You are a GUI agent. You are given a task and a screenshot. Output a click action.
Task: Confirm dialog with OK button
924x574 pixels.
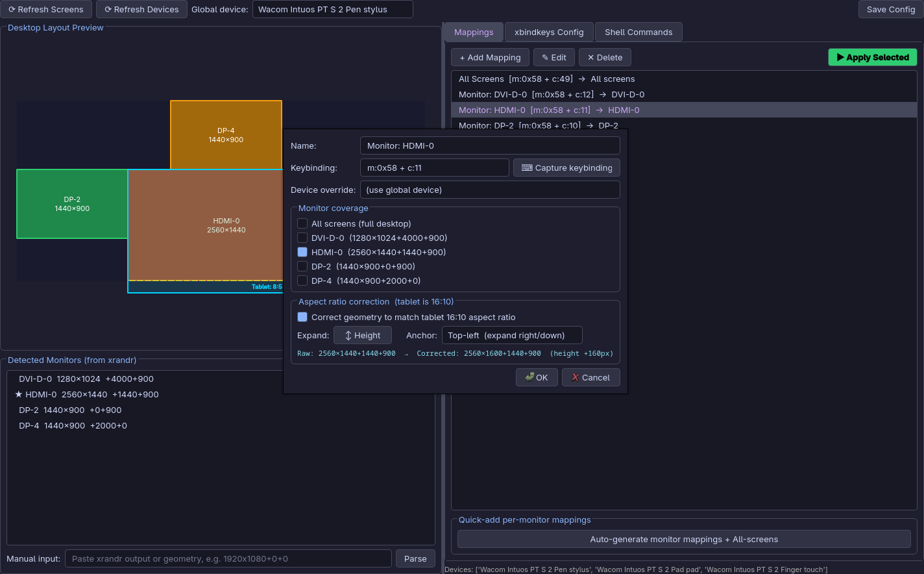[x=537, y=378]
